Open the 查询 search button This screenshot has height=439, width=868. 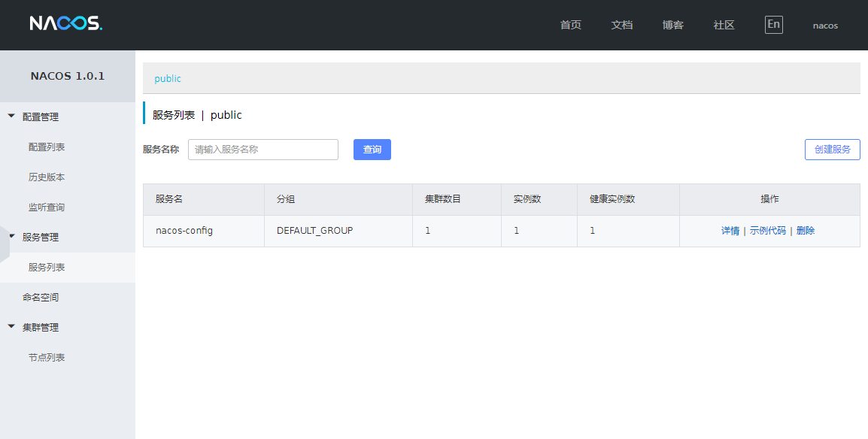tap(372, 149)
